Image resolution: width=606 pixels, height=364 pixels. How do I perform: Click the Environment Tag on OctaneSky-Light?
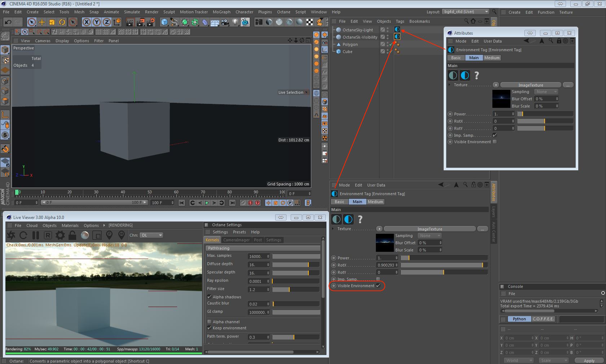click(397, 30)
